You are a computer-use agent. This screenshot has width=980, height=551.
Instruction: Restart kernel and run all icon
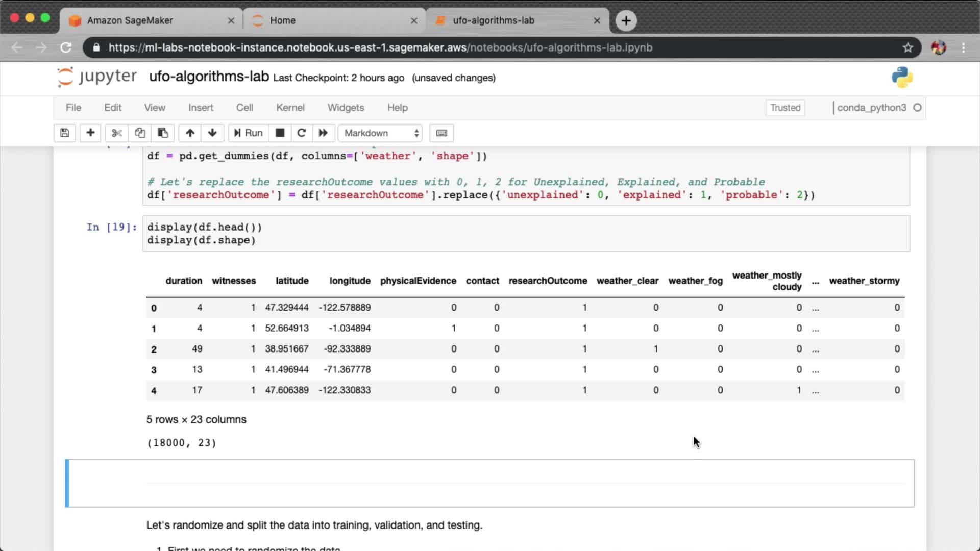pyautogui.click(x=323, y=133)
